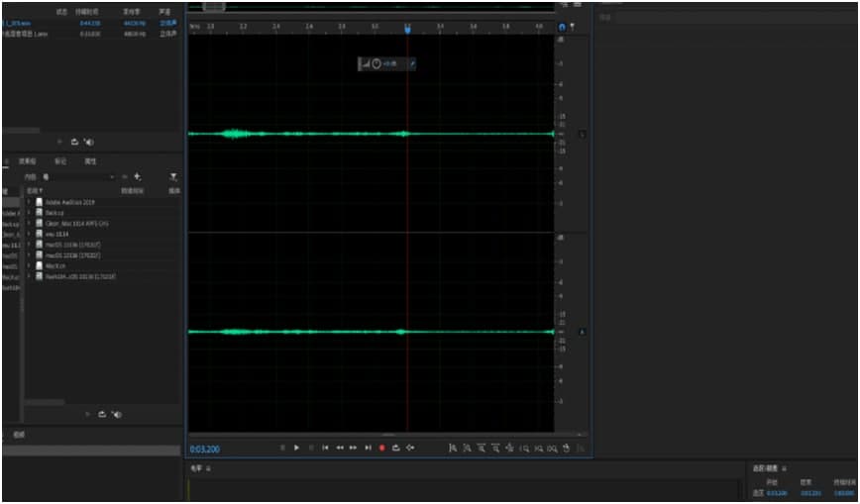The image size is (860, 504).
Task: Zoom out full on all axes
Action: (x=510, y=449)
